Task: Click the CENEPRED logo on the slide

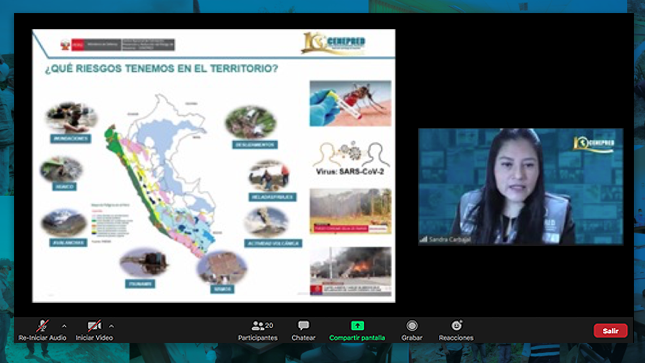Action: [x=334, y=43]
